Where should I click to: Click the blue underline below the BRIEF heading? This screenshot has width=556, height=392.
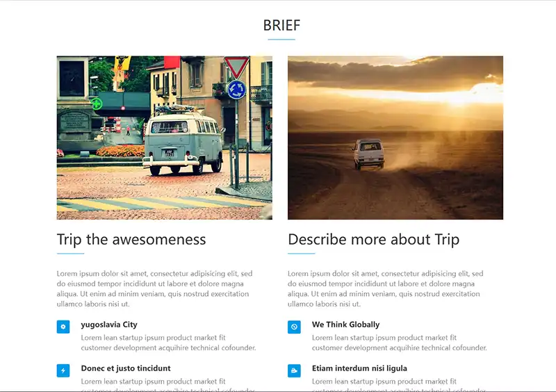pos(281,40)
